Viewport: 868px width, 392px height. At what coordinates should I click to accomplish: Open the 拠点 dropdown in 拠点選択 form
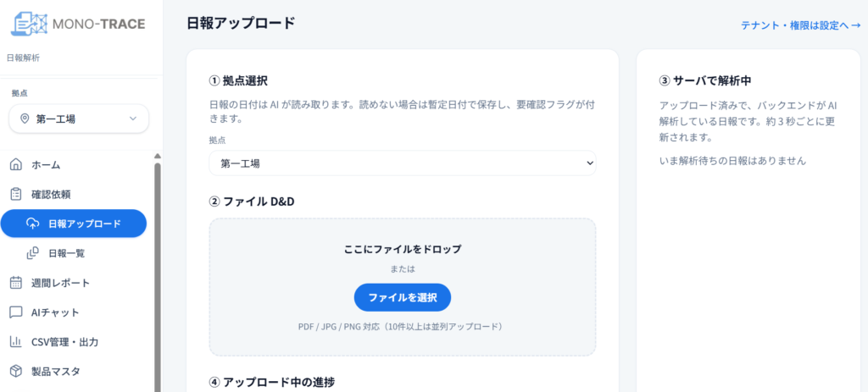pyautogui.click(x=403, y=163)
